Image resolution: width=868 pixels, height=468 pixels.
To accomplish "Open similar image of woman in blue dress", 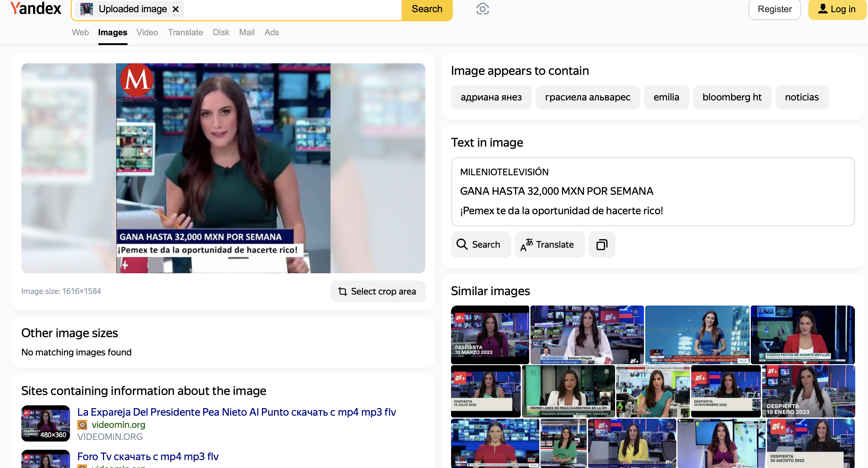I will 697,335.
